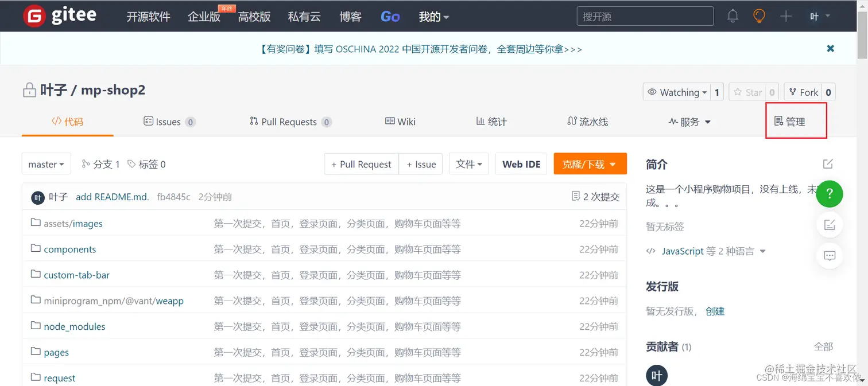Viewport: 868px width, 386px height.
Task: Click the Fork button
Action: pos(805,92)
